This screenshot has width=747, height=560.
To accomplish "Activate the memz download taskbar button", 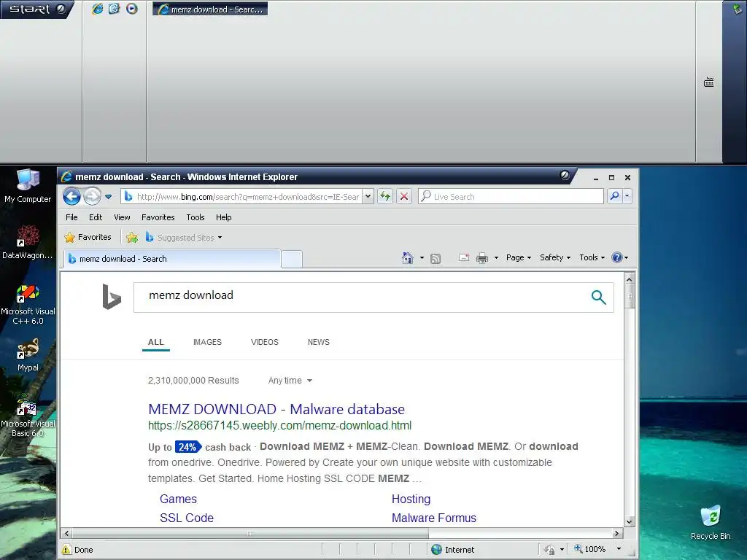I will click(210, 9).
